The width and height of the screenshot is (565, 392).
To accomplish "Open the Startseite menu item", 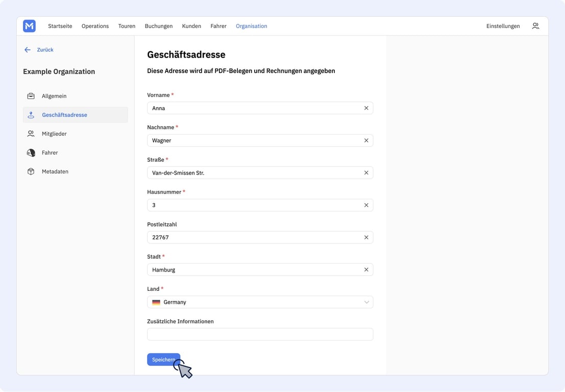I will (x=60, y=26).
